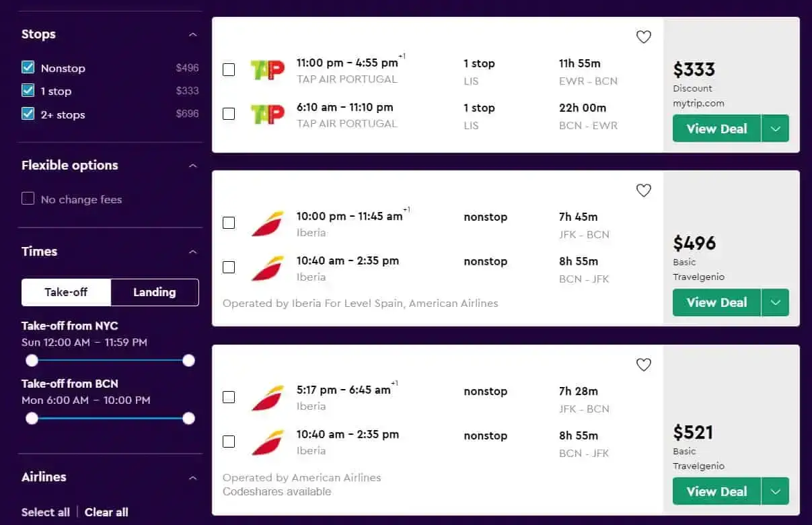The height and width of the screenshot is (525, 812).
Task: Collapse the Flexible options section
Action: 193,166
